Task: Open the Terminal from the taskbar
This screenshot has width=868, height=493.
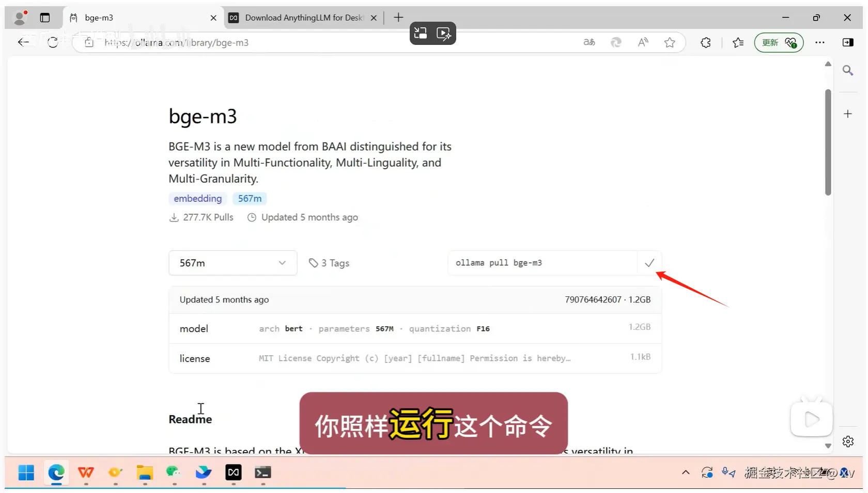Action: 263,472
